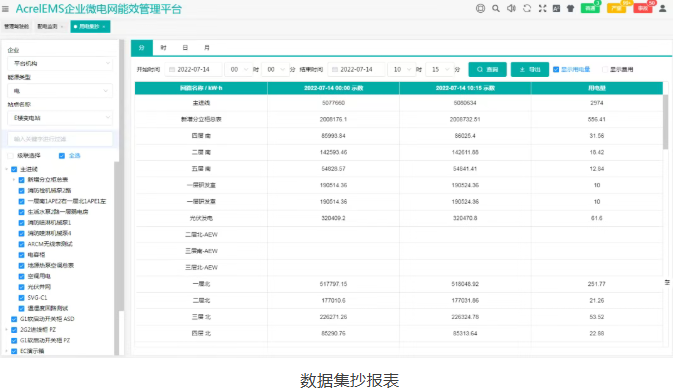Close the second page tab at the top
This screenshot has height=389, width=691.
[x=62, y=27]
